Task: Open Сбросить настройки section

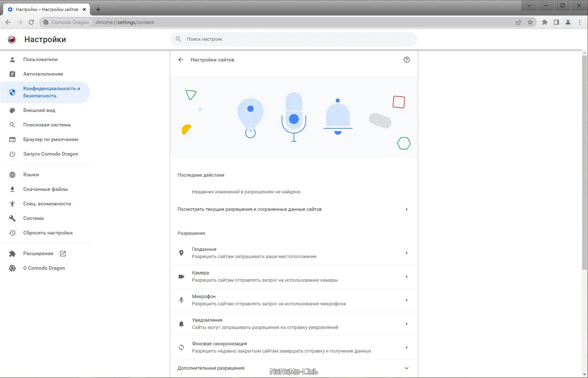Action: click(x=45, y=233)
